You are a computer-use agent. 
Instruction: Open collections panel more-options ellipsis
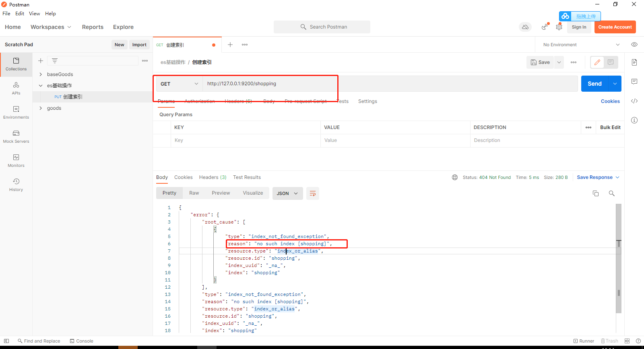tap(145, 61)
